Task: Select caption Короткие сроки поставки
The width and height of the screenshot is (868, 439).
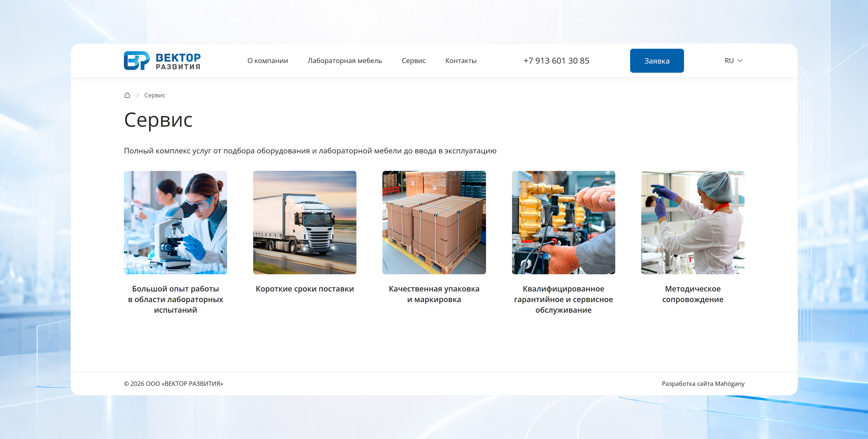Action: [x=305, y=289]
